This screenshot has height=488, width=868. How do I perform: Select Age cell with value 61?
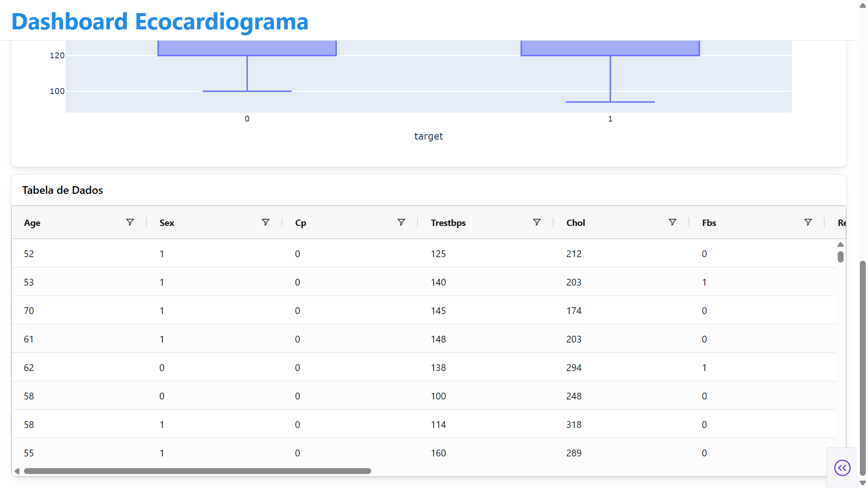[x=79, y=339]
